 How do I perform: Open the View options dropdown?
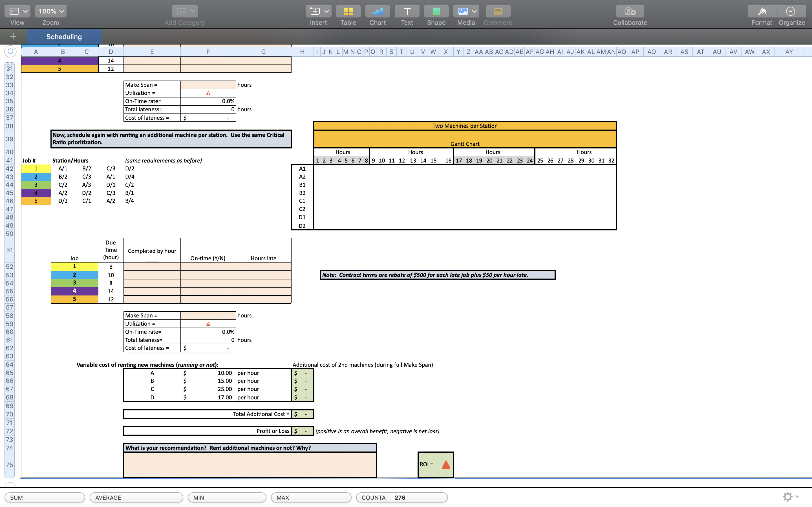(17, 11)
